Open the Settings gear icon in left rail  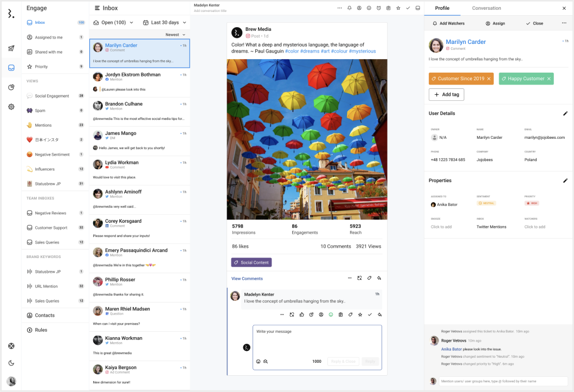pyautogui.click(x=11, y=107)
